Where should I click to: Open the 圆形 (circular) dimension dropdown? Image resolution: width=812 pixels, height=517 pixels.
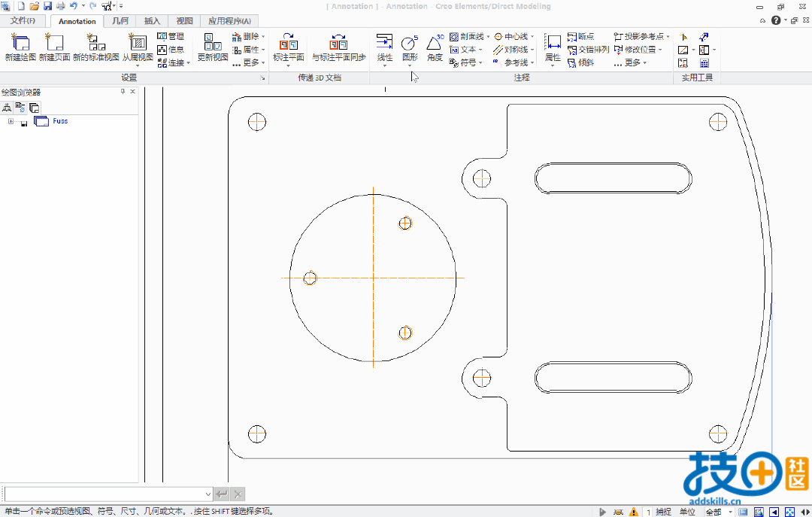pos(410,66)
